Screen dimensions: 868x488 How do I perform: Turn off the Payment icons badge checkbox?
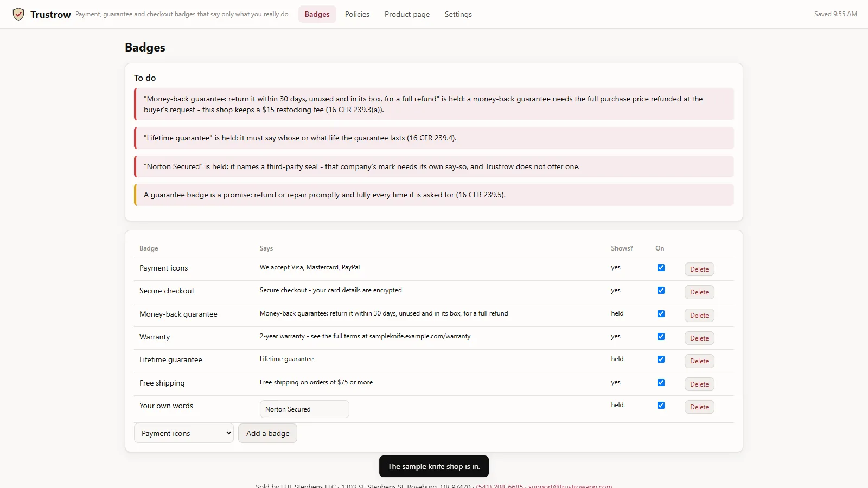point(661,267)
